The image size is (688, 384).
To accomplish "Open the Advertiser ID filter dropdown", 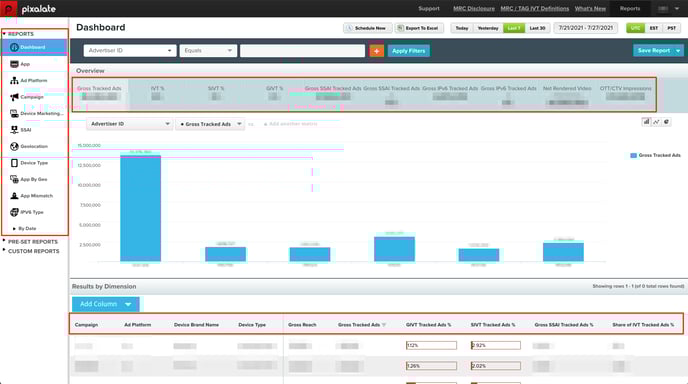I will [130, 50].
